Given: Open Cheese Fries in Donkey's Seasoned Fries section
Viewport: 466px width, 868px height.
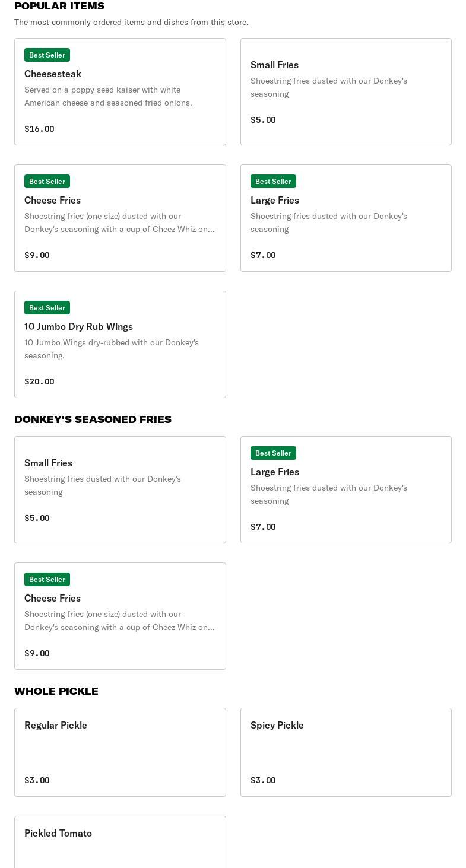Looking at the screenshot, I should tap(120, 616).
